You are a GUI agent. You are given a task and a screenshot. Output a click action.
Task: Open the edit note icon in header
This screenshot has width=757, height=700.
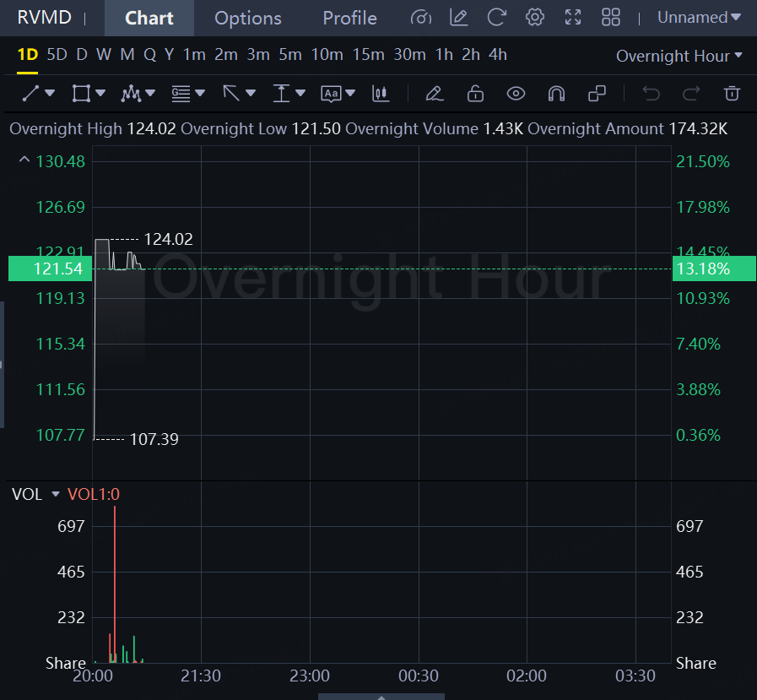458,18
